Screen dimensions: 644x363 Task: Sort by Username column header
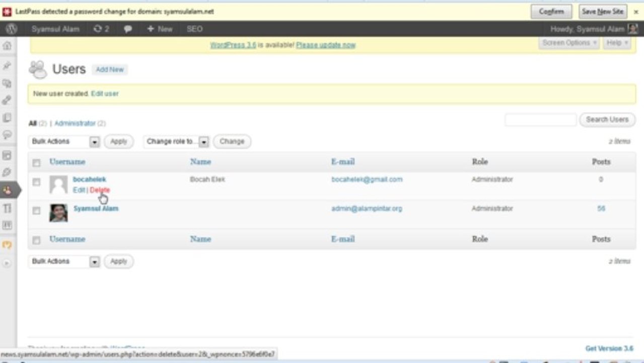coord(67,162)
